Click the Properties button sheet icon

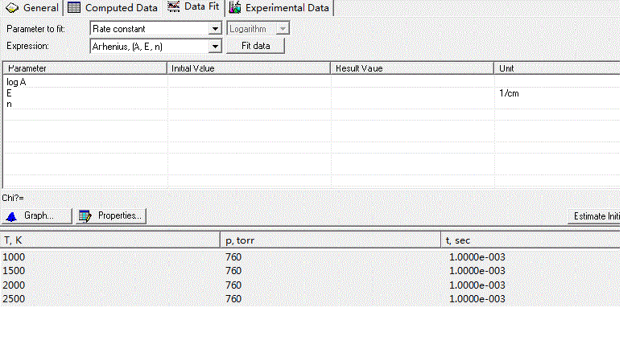[85, 216]
